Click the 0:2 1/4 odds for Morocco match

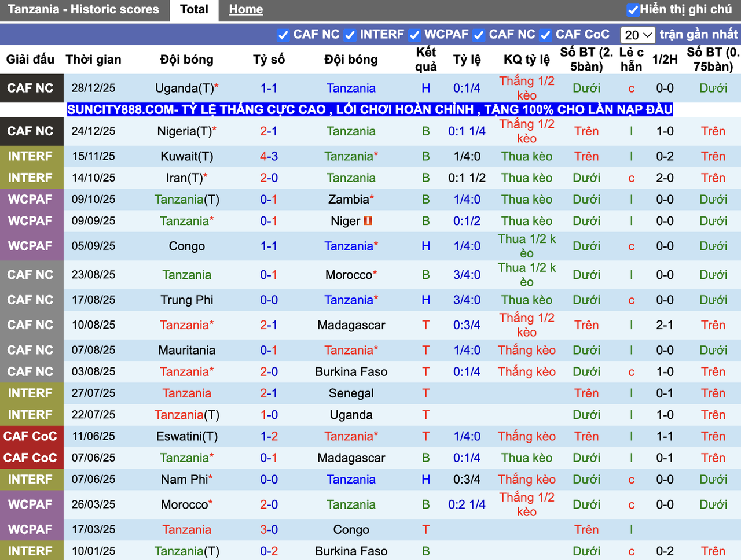click(467, 504)
